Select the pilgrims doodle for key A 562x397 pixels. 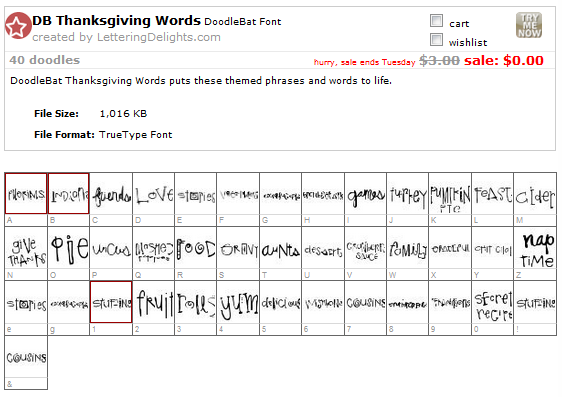point(26,193)
